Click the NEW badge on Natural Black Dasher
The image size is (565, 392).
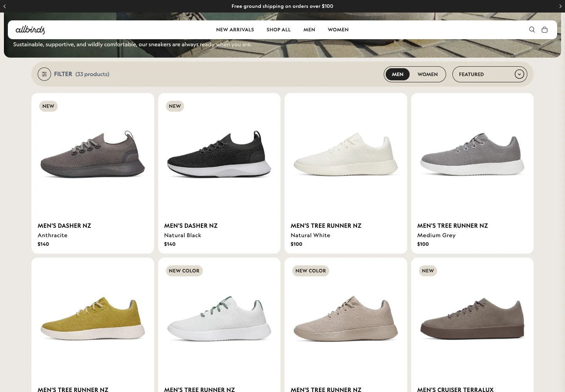(x=175, y=106)
